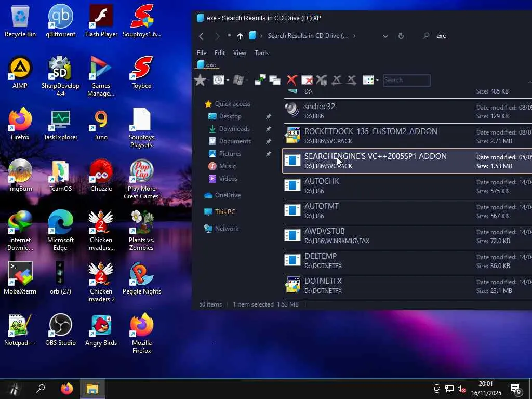Launch qBittorrent from the desktop
The image size is (532, 399).
click(x=60, y=21)
